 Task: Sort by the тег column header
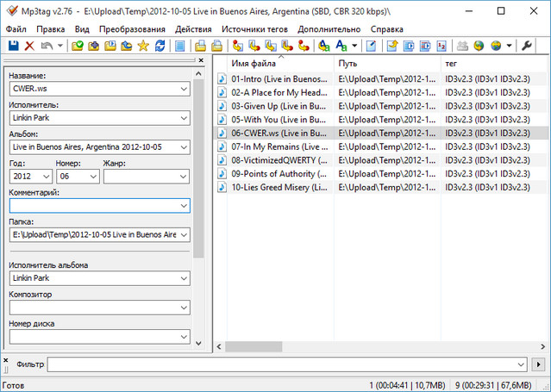pyautogui.click(x=495, y=63)
